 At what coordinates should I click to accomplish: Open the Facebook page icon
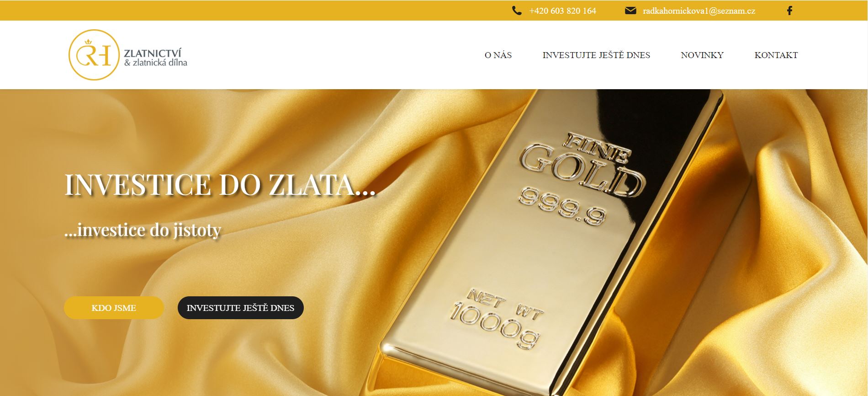coord(789,11)
